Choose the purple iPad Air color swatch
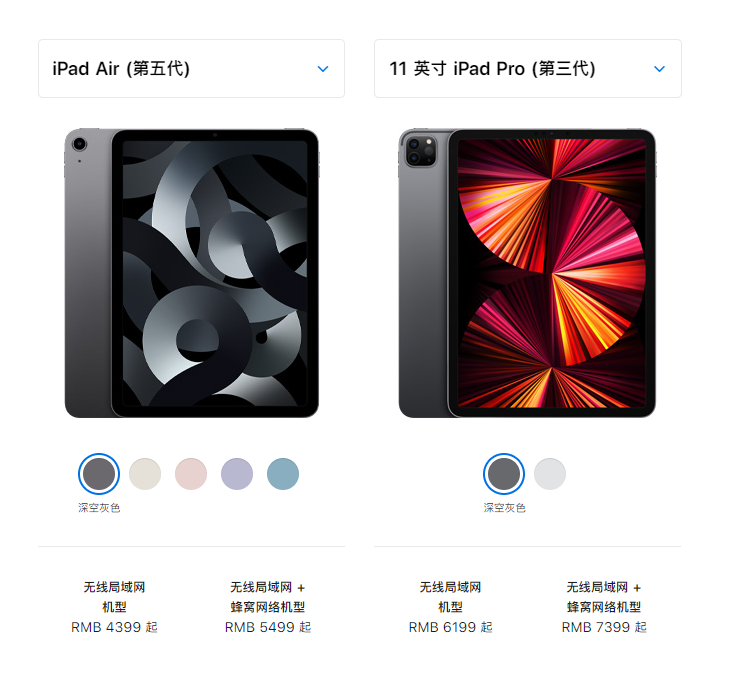 coord(237,474)
